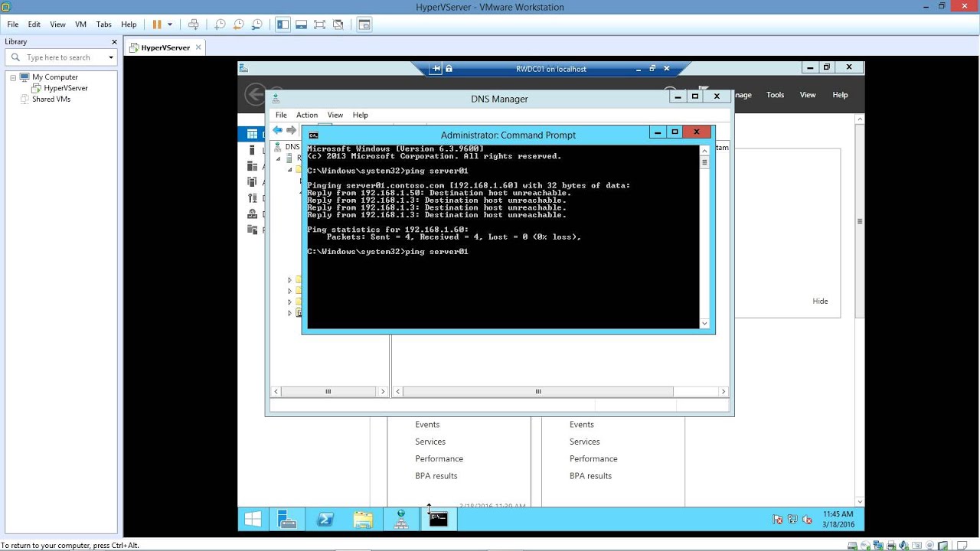This screenshot has height=551, width=980.
Task: Open the DNS Manager File menu
Action: click(x=281, y=115)
